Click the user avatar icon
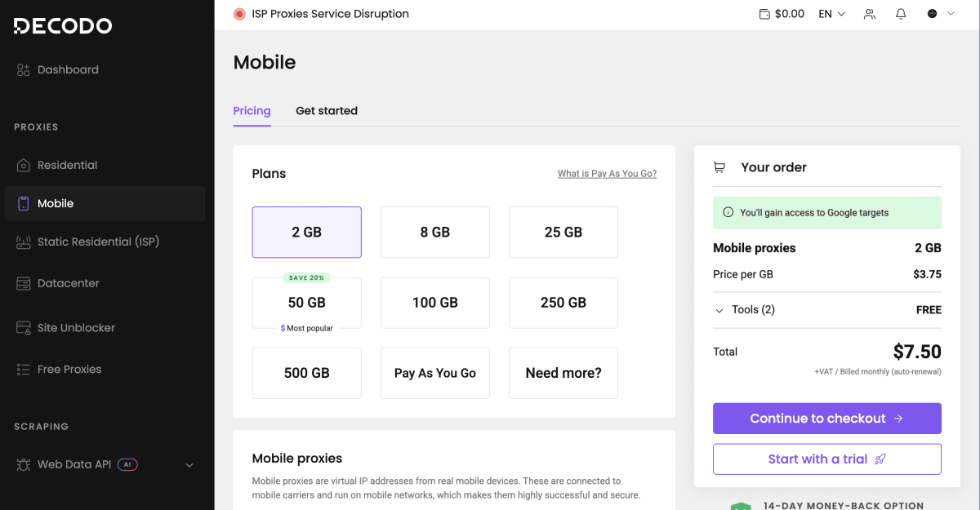Image resolution: width=980 pixels, height=510 pixels. tap(933, 14)
